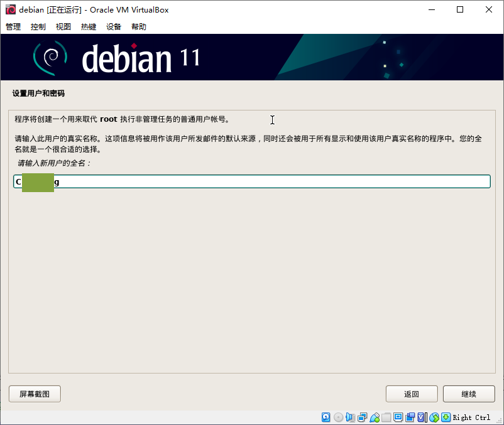Viewport: 504px width, 425px height.
Task: Click the 继续 continue button
Action: (x=469, y=394)
